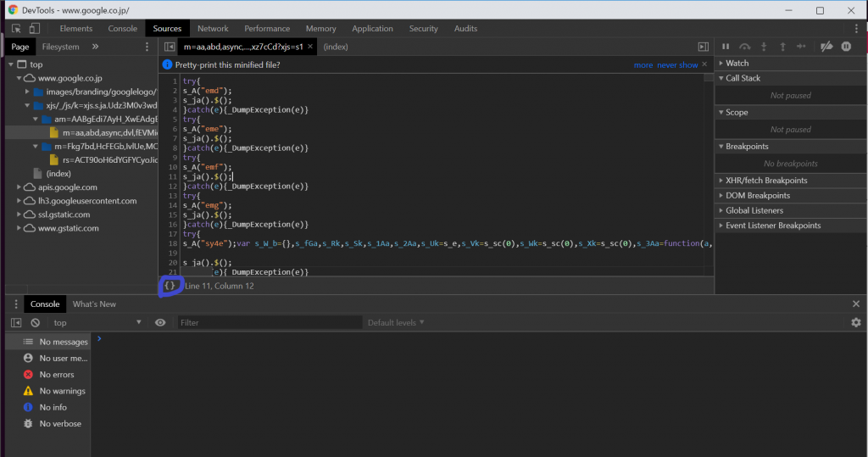Switch to the (index) editor tab
The image size is (868, 457).
(336, 47)
